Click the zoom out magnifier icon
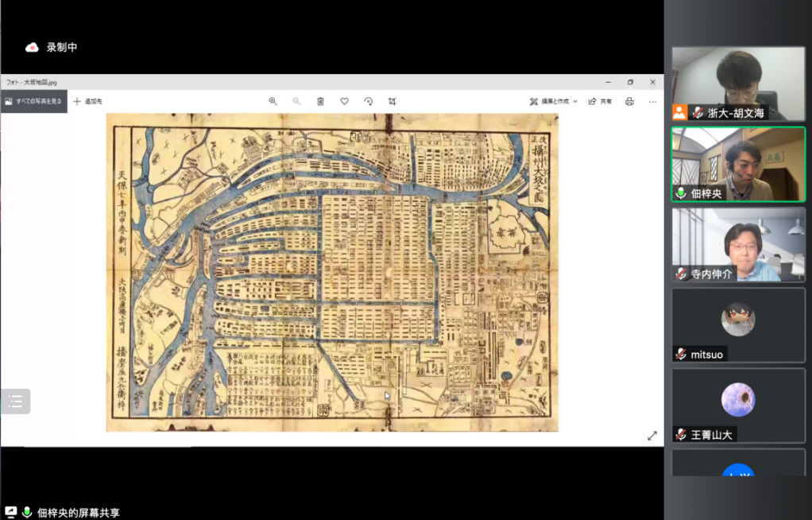Screen dimensions: 812x520 (x=296, y=101)
